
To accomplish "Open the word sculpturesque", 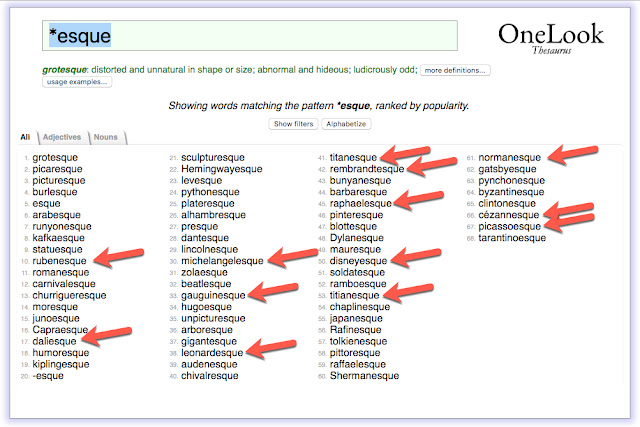I will point(213,158).
